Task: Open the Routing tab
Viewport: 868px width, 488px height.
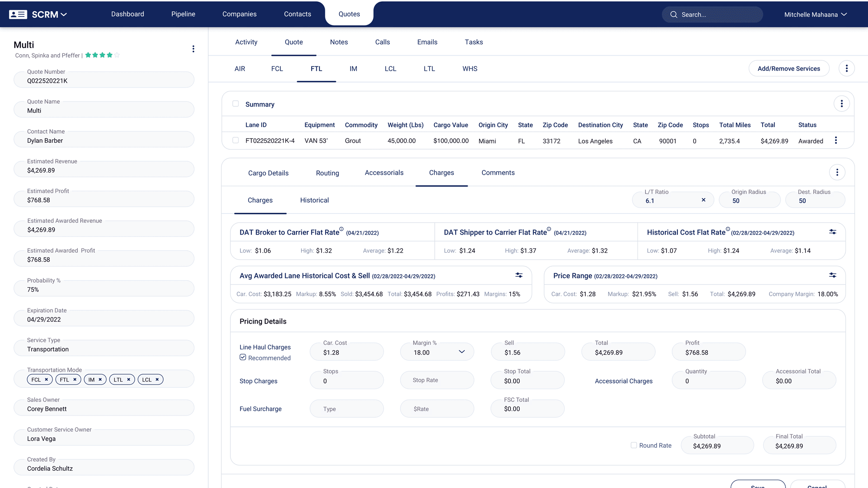Action: pyautogui.click(x=327, y=173)
